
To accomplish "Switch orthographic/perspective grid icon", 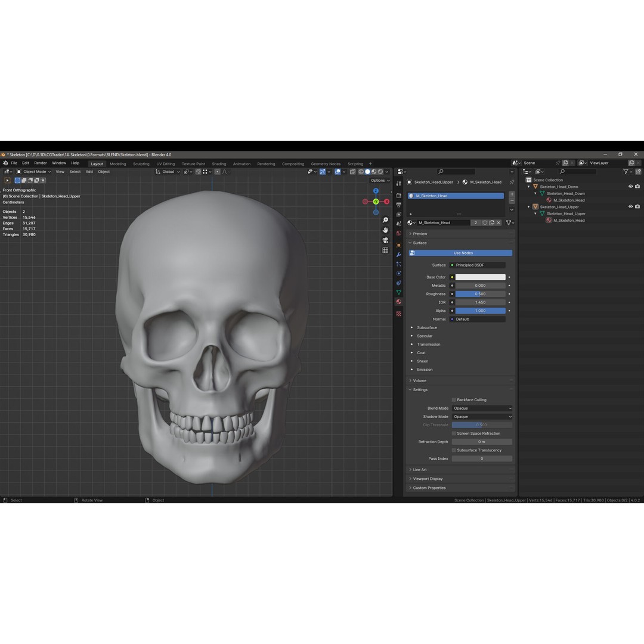I will [x=385, y=250].
